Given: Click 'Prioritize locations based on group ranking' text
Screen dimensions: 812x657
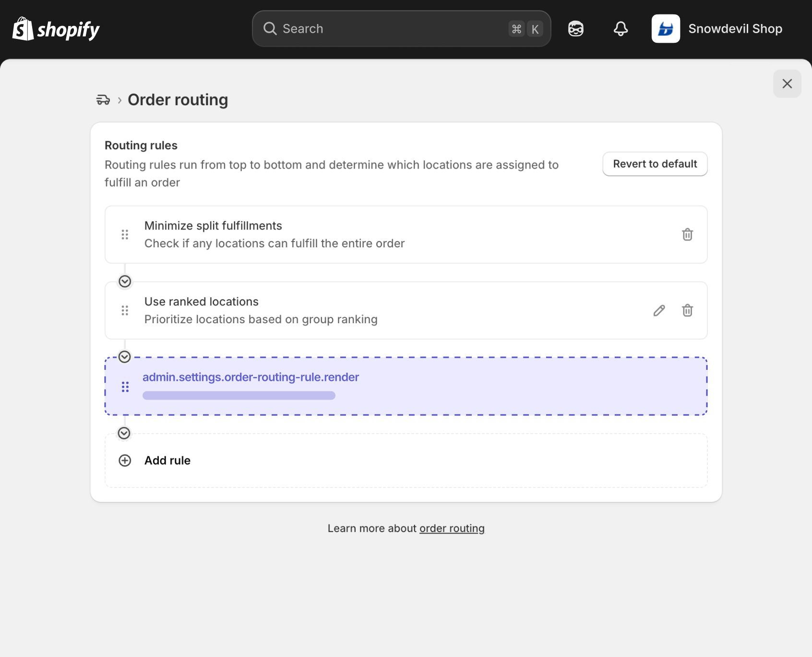Looking at the screenshot, I should (x=261, y=319).
